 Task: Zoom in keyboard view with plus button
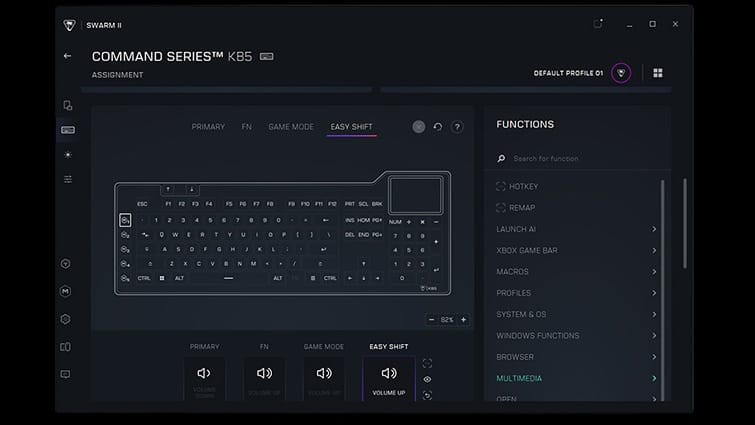click(464, 320)
